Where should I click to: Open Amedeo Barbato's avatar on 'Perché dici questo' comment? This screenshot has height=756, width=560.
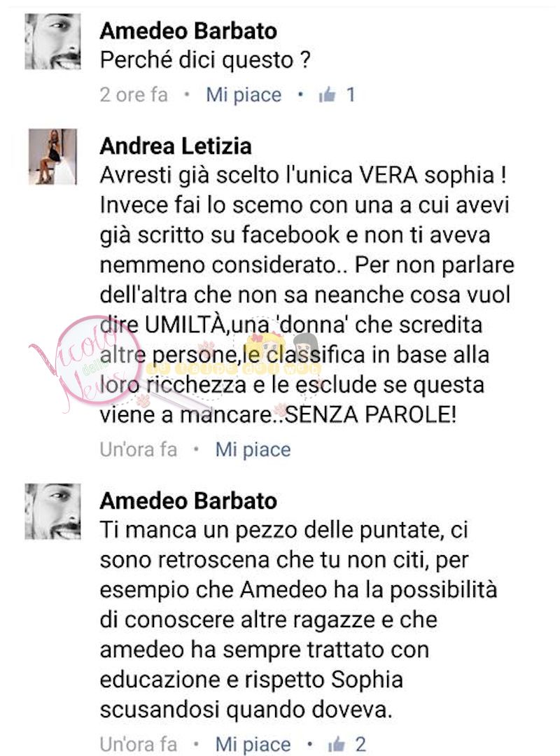pyautogui.click(x=52, y=41)
